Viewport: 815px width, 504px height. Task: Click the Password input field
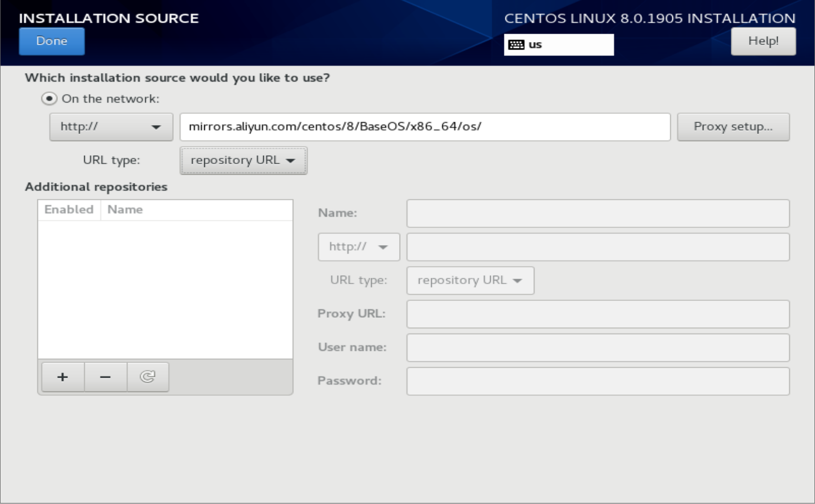tap(598, 381)
